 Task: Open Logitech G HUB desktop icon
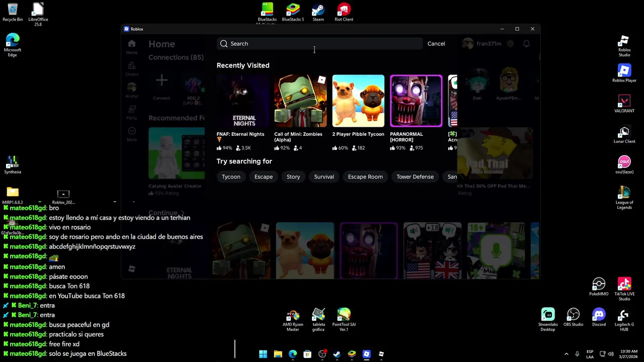click(x=624, y=319)
